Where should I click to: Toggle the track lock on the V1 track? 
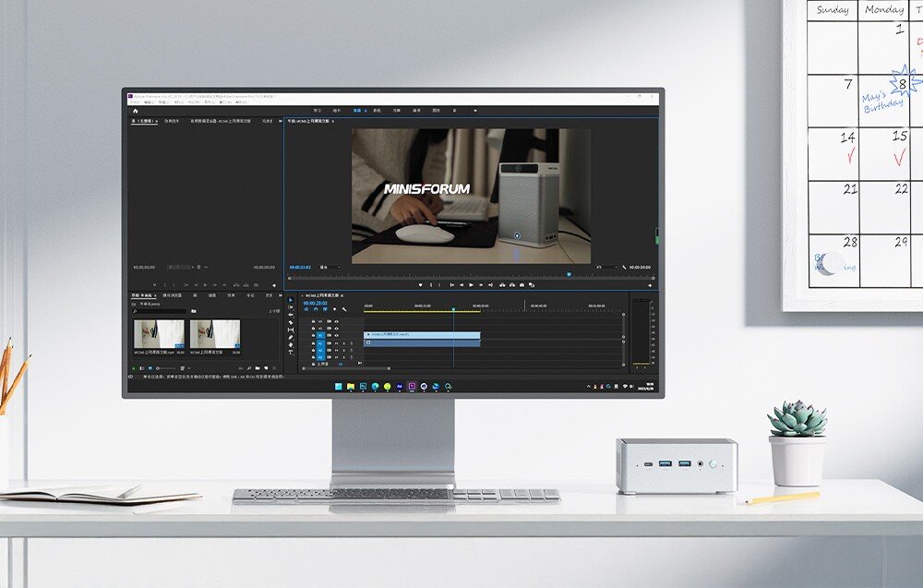click(x=313, y=333)
